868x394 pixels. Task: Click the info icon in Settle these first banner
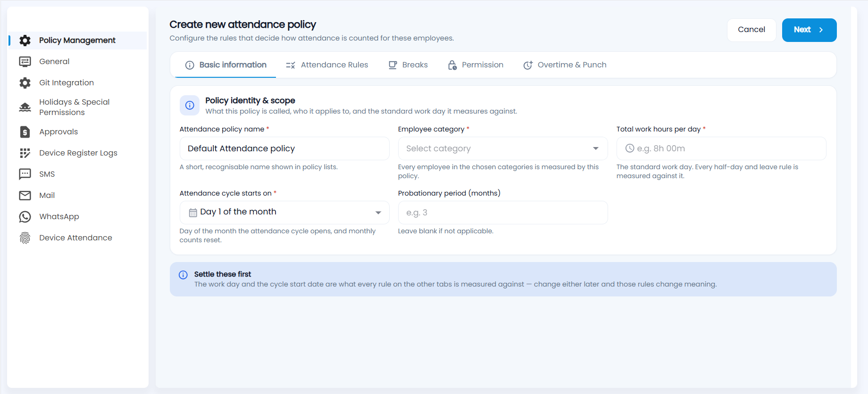183,275
